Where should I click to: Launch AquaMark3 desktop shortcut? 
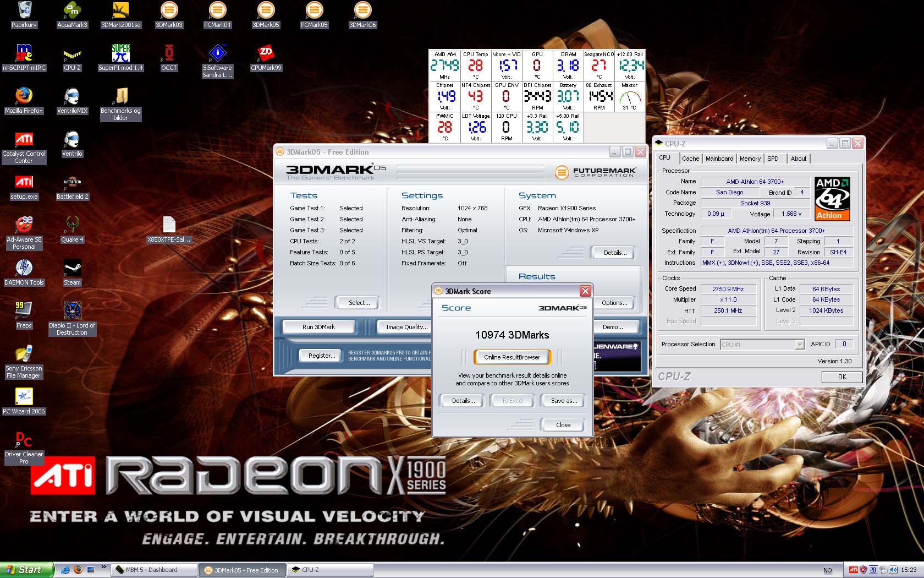coord(72,14)
